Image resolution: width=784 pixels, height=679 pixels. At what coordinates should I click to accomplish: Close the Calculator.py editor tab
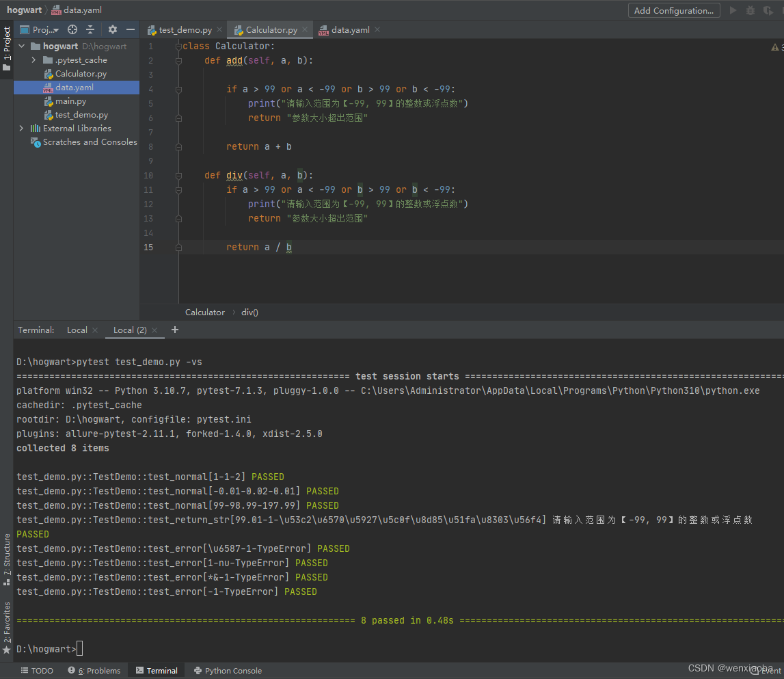coord(305,29)
